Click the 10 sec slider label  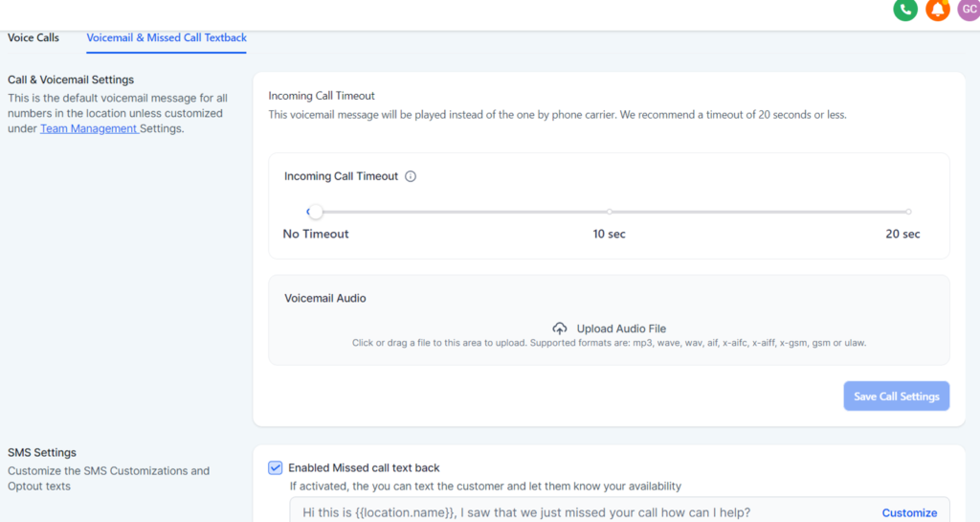(610, 234)
